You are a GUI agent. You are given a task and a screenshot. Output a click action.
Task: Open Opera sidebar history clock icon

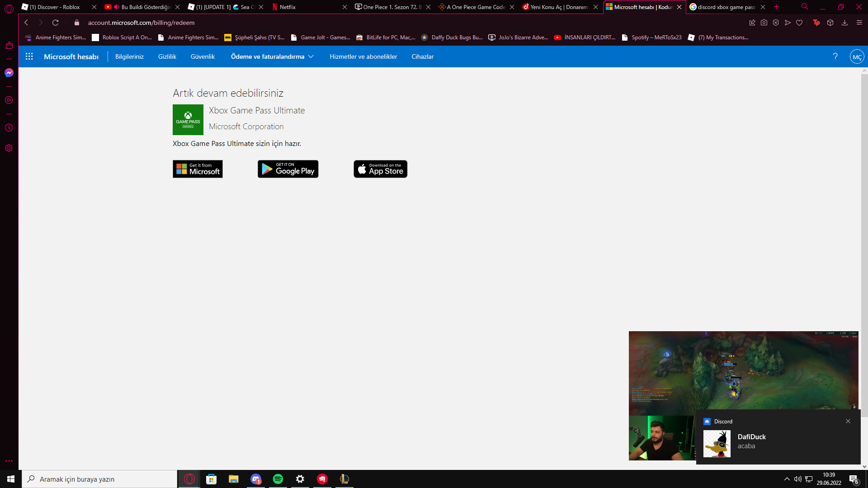click(9, 128)
